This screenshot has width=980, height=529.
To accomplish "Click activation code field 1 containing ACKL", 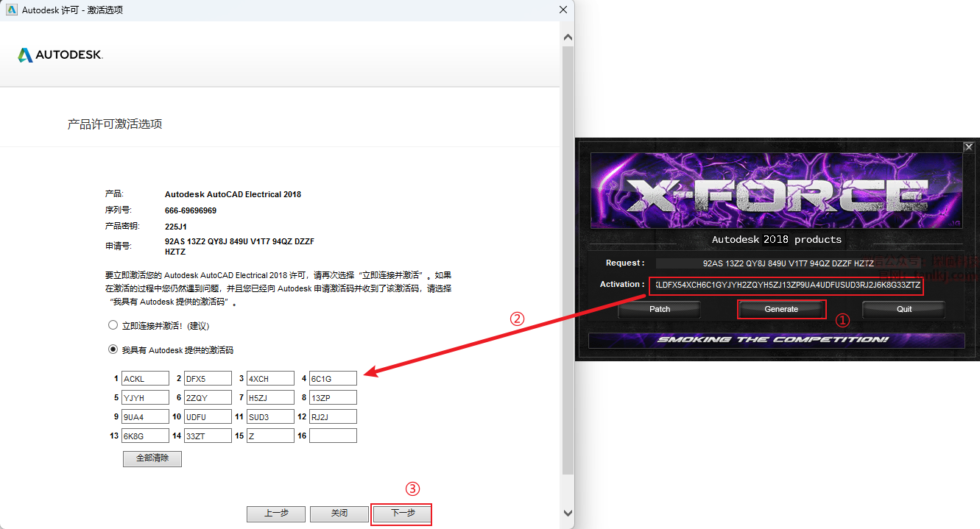I will click(x=145, y=378).
